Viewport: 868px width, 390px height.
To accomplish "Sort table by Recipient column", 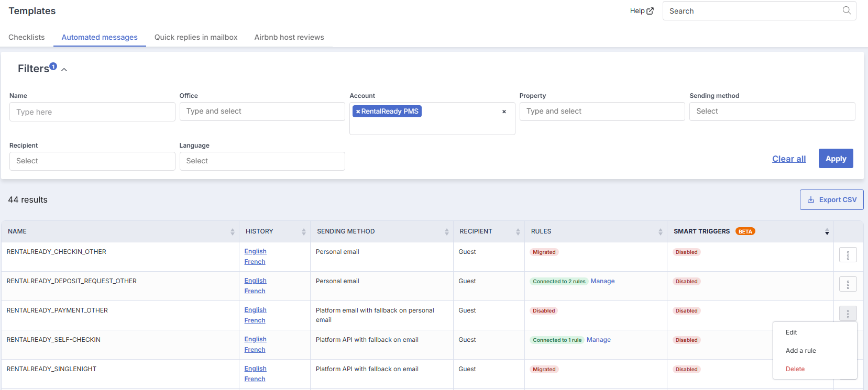I will [x=518, y=231].
